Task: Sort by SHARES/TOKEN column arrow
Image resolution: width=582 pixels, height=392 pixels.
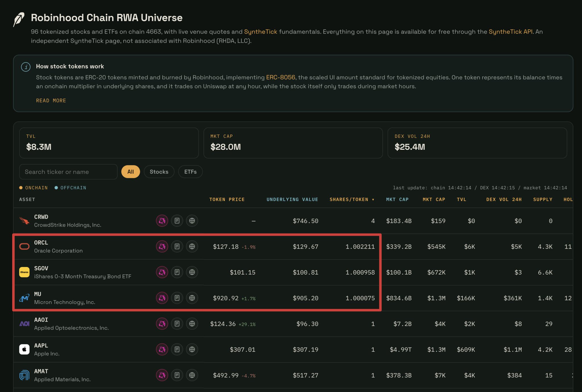Action: (x=373, y=200)
